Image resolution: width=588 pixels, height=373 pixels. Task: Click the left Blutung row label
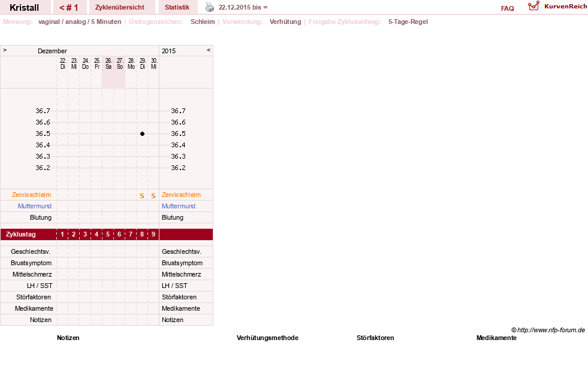point(41,217)
